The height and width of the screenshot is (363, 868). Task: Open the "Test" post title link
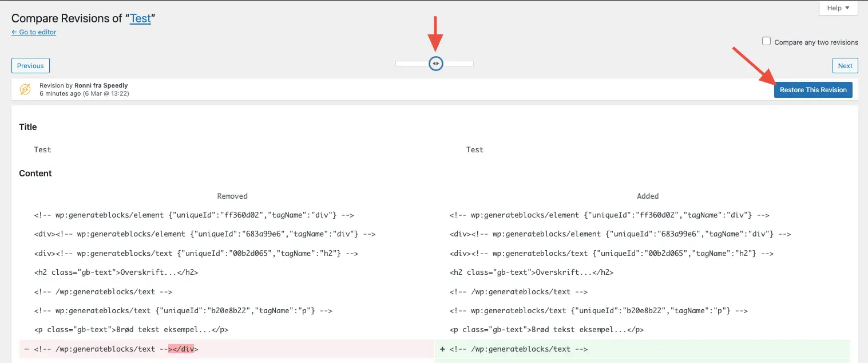[x=140, y=18]
